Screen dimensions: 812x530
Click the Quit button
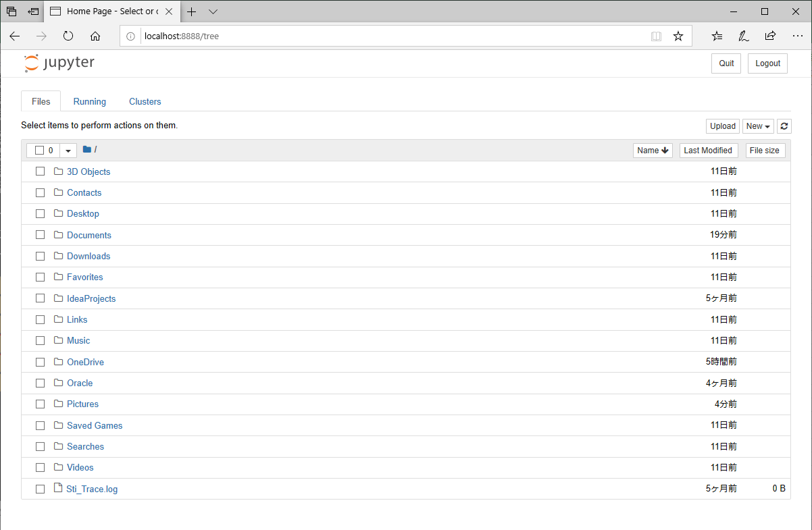726,63
